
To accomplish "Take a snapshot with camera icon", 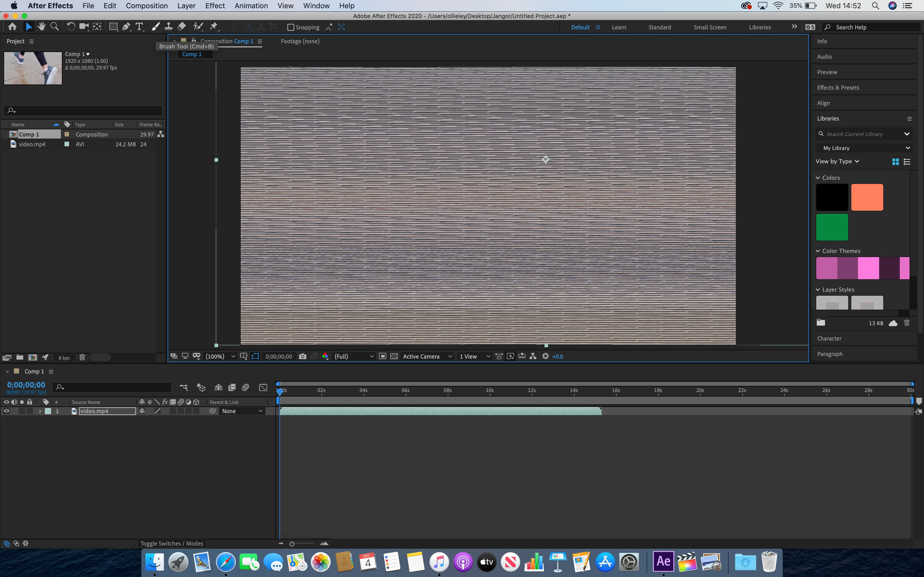I will click(x=302, y=357).
